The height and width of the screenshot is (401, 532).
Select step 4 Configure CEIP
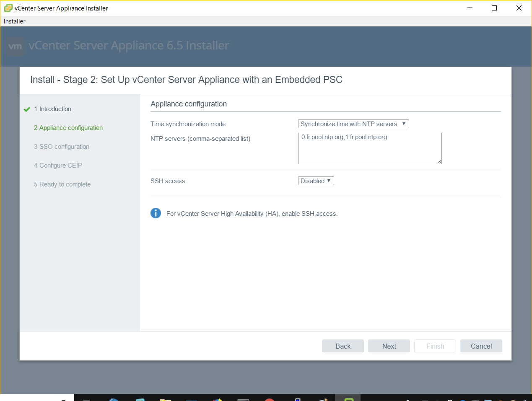58,166
